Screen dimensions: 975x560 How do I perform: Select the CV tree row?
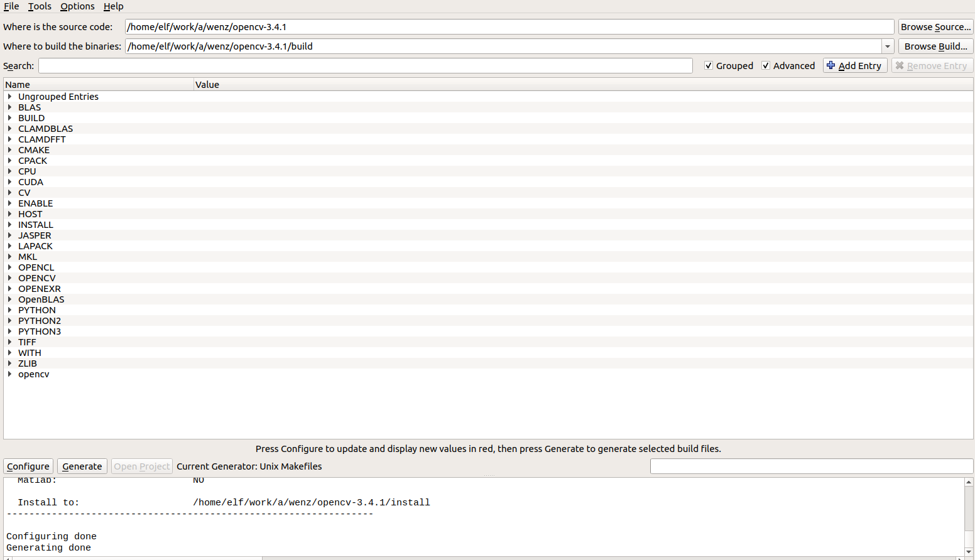[x=488, y=193]
